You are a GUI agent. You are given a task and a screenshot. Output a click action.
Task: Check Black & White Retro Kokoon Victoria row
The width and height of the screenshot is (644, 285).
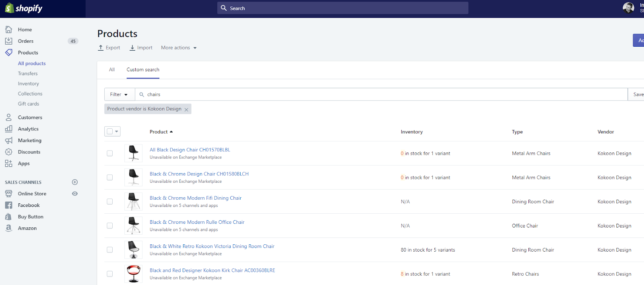pyautogui.click(x=109, y=250)
